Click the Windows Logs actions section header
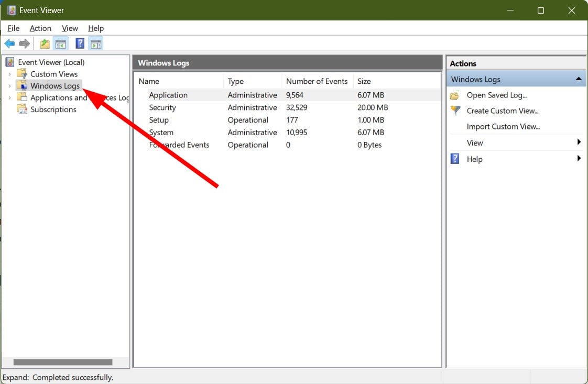 tap(516, 79)
